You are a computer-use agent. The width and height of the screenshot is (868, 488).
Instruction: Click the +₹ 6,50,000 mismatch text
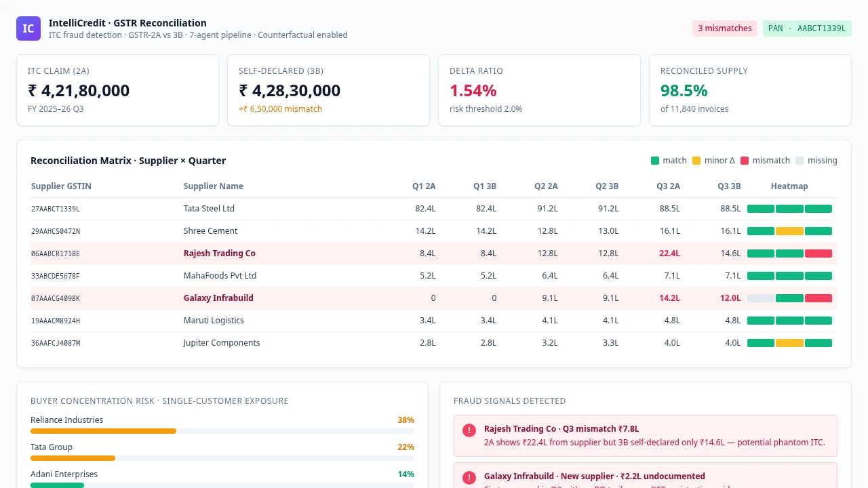point(280,109)
